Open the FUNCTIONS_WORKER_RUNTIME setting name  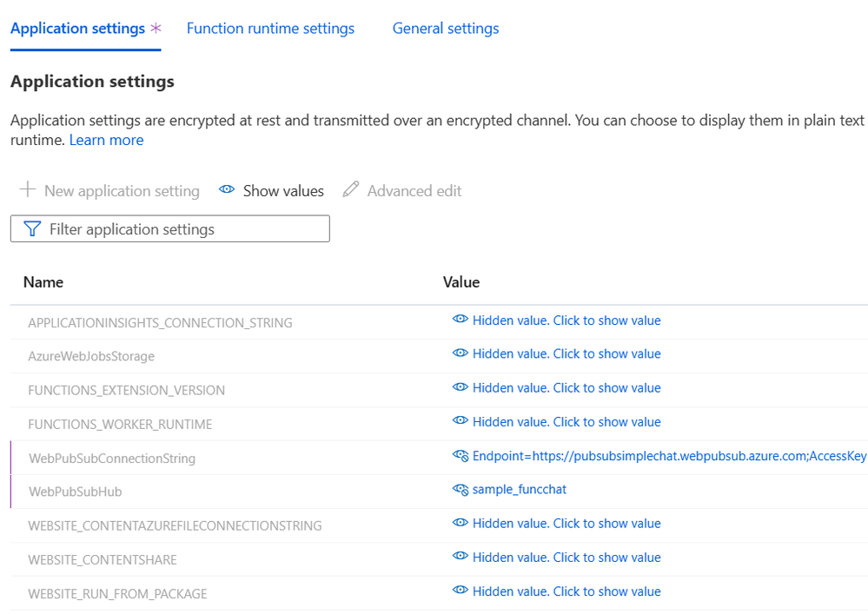[x=120, y=425]
